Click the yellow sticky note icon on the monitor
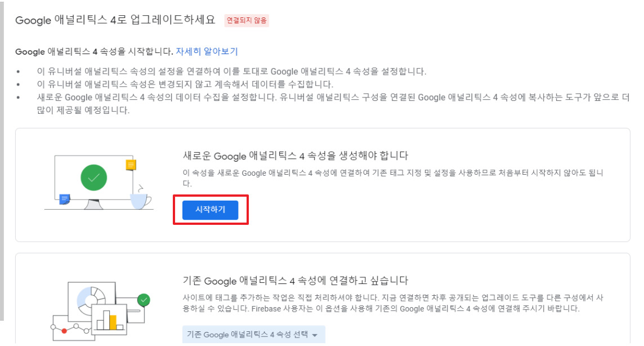This screenshot has width=644, height=346. coord(131,165)
